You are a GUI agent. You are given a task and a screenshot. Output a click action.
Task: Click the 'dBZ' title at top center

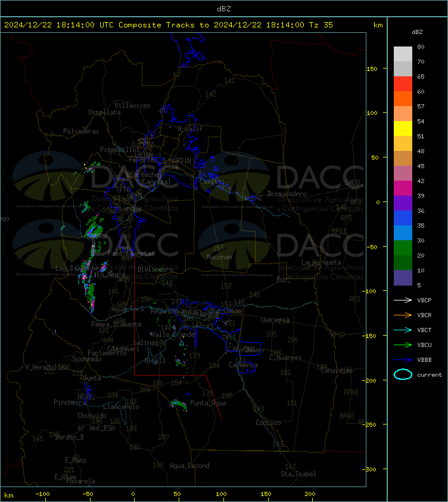[x=223, y=9]
